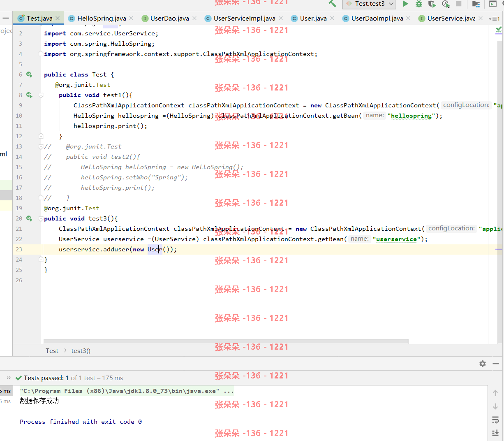
Task: Click fold end marker at line 18
Action: (x=41, y=198)
